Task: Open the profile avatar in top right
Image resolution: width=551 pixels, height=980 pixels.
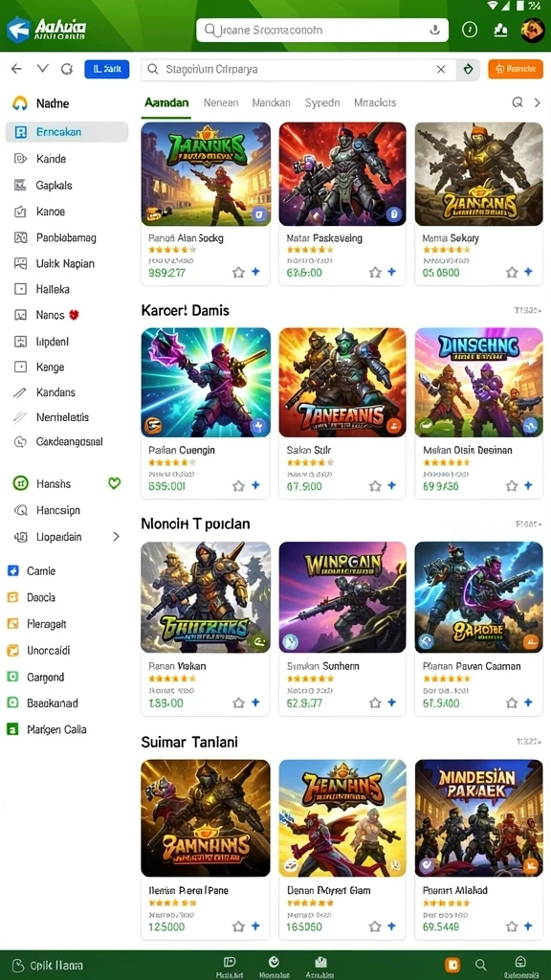Action: 532,30
